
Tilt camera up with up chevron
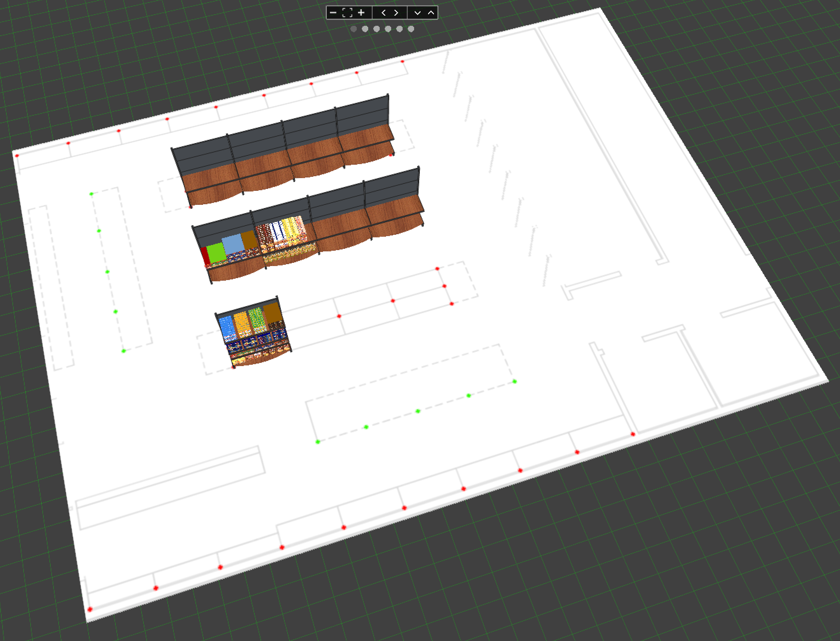[431, 13]
